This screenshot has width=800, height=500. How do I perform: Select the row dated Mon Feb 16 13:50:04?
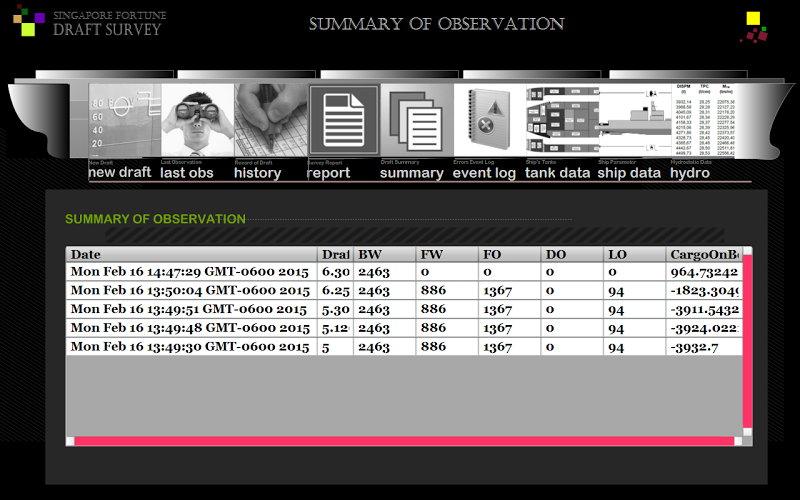(404, 290)
